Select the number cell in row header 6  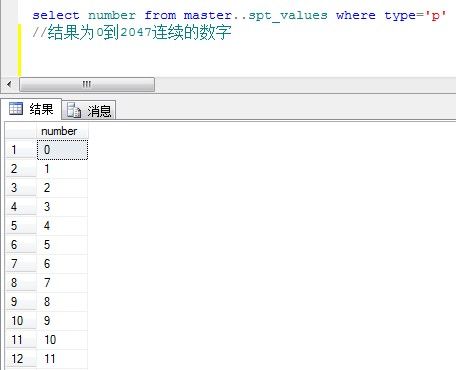[62, 245]
